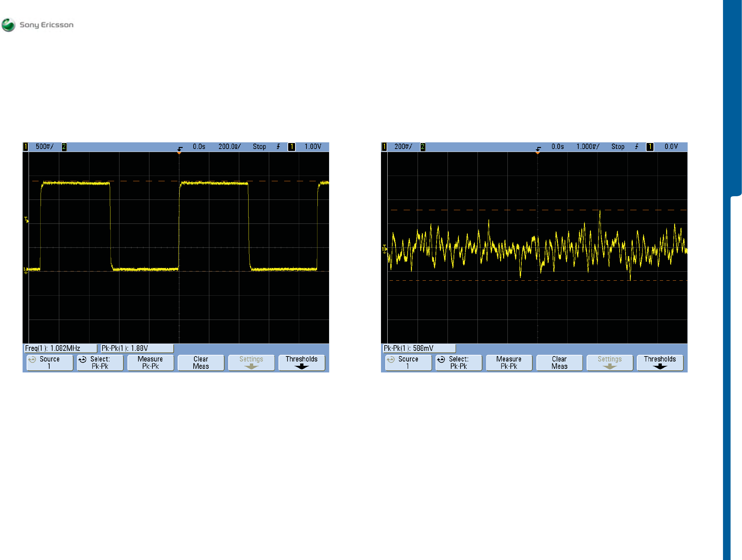
Task: Toggle Stop run status on left scope
Action: [259, 147]
